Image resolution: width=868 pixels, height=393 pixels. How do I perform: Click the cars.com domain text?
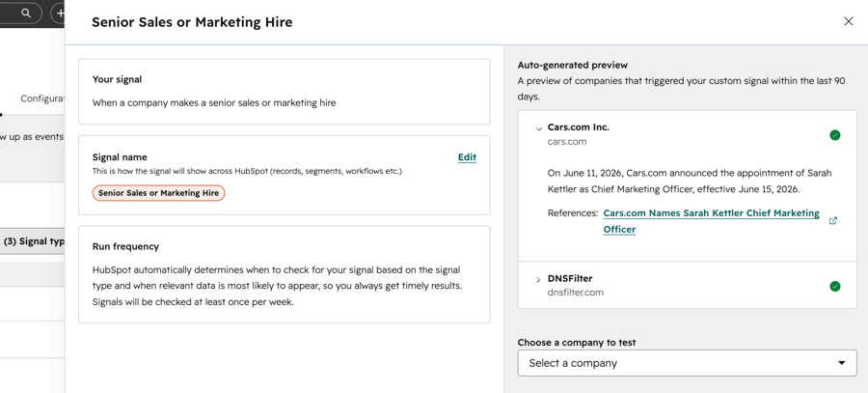click(x=567, y=141)
